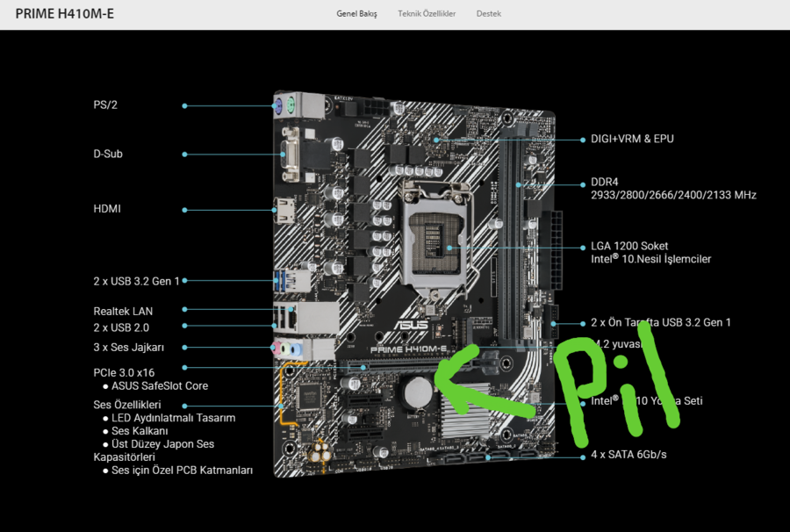790x532 pixels.
Task: Click the Ses Kalkanı bullet text
Action: tap(140, 431)
